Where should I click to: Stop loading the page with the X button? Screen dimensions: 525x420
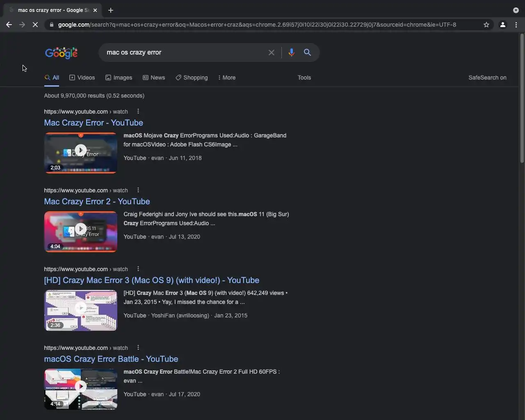35,25
